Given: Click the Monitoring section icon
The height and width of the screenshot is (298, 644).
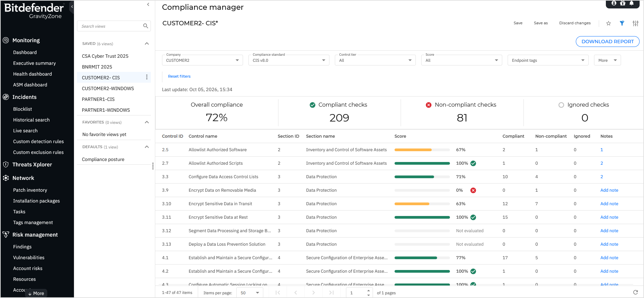Looking at the screenshot, I should tap(6, 40).
